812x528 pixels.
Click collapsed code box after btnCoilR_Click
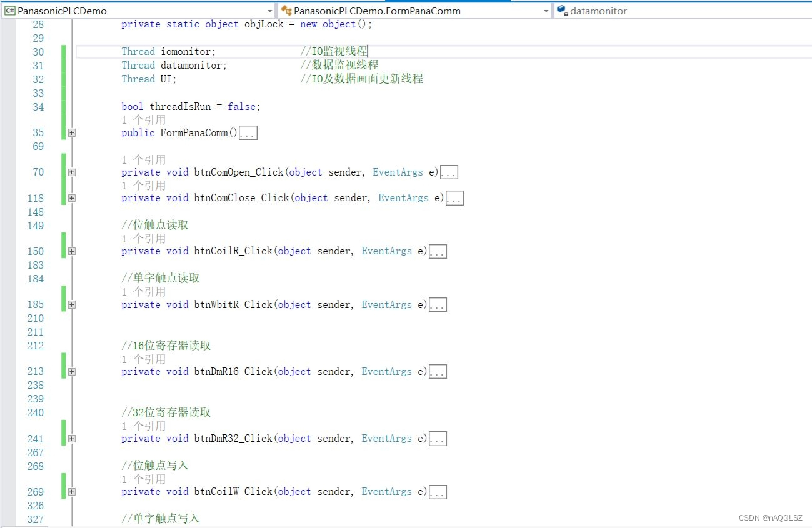pos(438,252)
